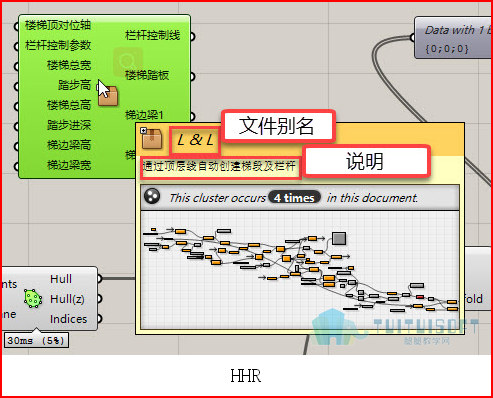Screen dimensions: 493x398
Task: Click the package icon in tooltip header
Action: 152,139
